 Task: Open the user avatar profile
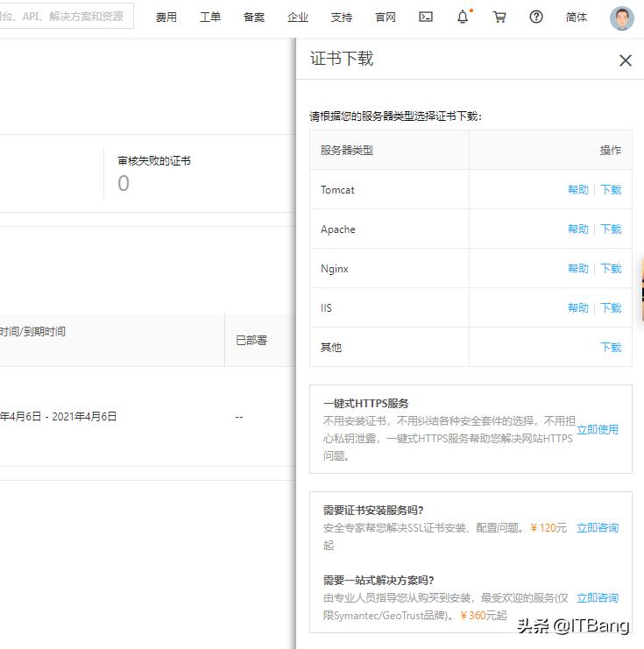621,18
